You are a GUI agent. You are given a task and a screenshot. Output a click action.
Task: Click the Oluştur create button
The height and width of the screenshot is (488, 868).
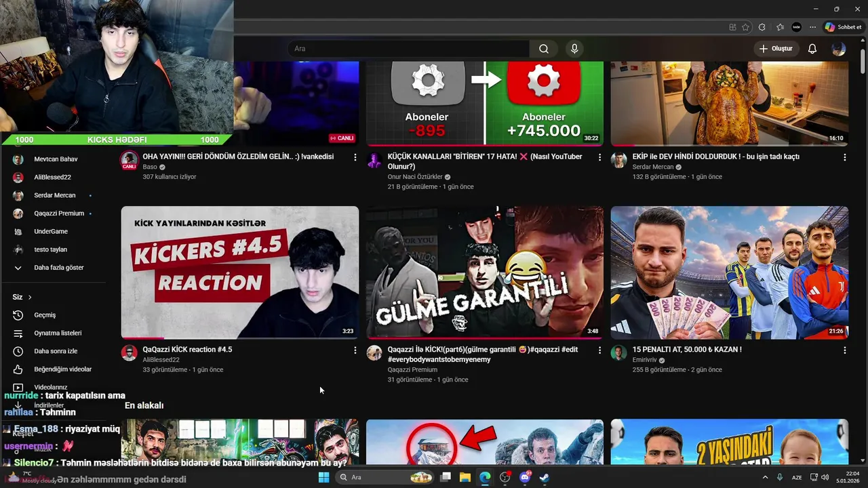tap(776, 49)
